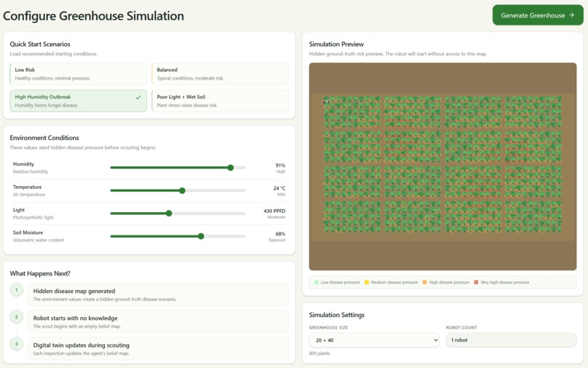
Task: Click the 68% soil moisture value
Action: pos(280,234)
